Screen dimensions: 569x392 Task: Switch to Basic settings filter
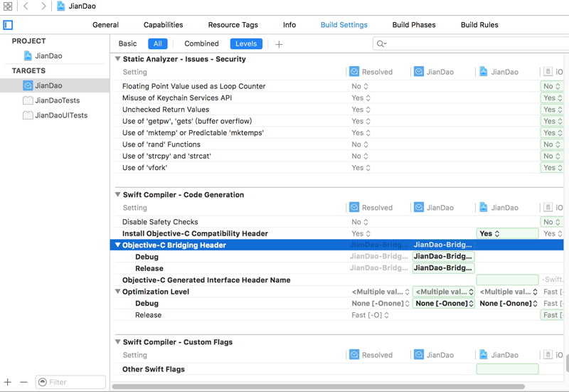coord(128,44)
